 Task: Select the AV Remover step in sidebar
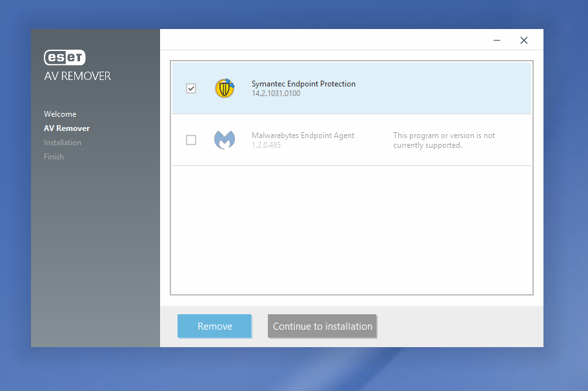tap(66, 128)
